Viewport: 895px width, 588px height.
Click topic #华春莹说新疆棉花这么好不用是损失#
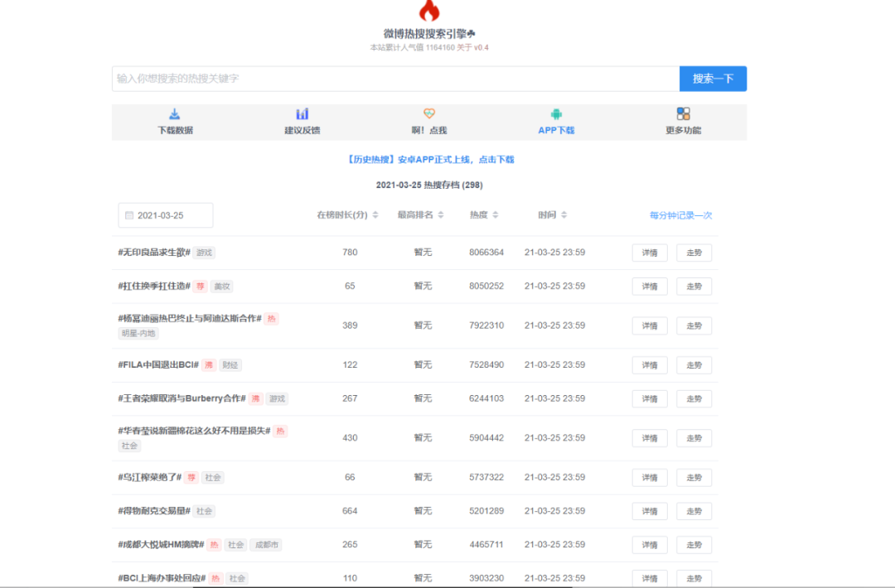coord(194,431)
